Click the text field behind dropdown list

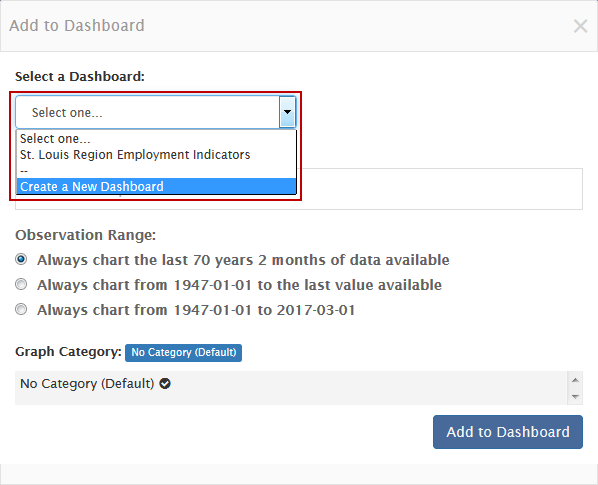[x=439, y=189]
